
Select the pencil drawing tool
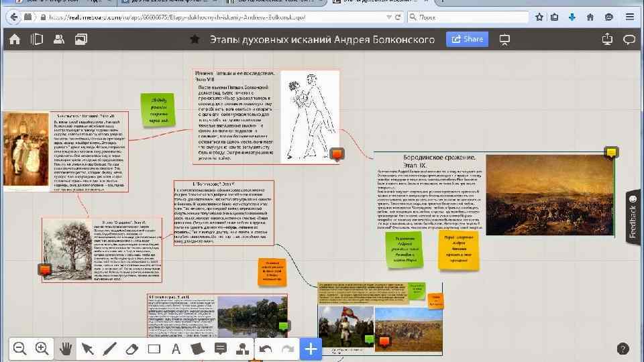pos(109,349)
